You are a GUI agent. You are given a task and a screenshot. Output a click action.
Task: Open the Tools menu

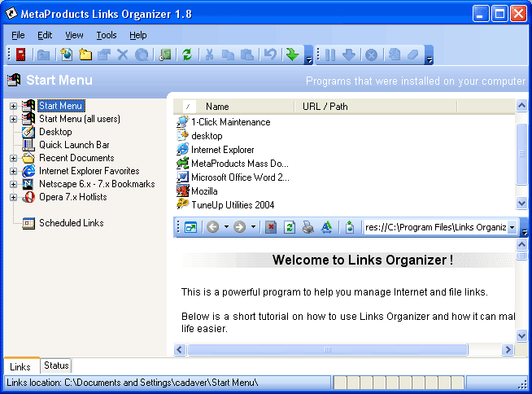pyautogui.click(x=107, y=35)
